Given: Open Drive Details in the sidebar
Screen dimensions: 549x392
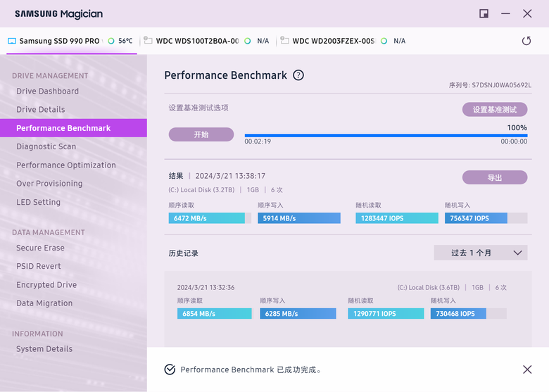Looking at the screenshot, I should 41,110.
